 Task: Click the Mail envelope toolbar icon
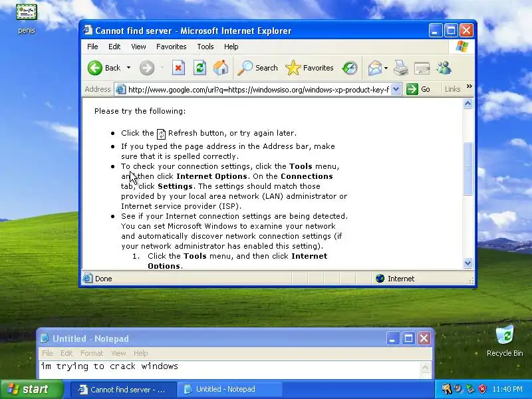pyautogui.click(x=375, y=68)
